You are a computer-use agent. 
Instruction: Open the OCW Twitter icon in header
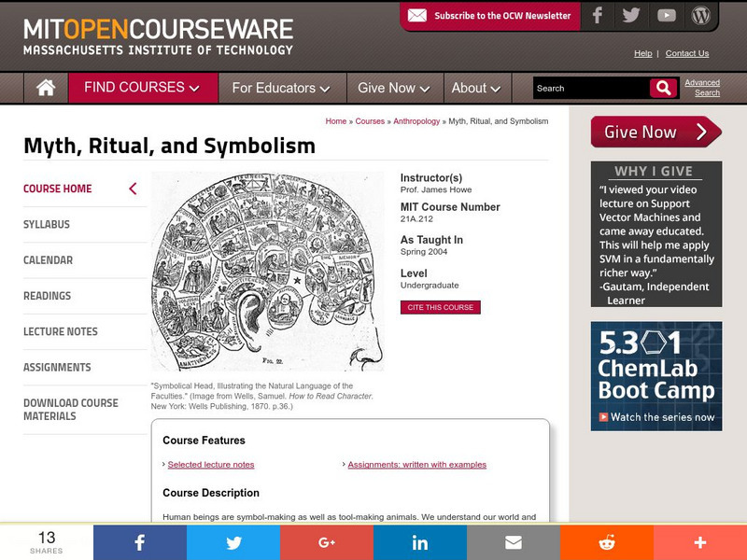[631, 16]
